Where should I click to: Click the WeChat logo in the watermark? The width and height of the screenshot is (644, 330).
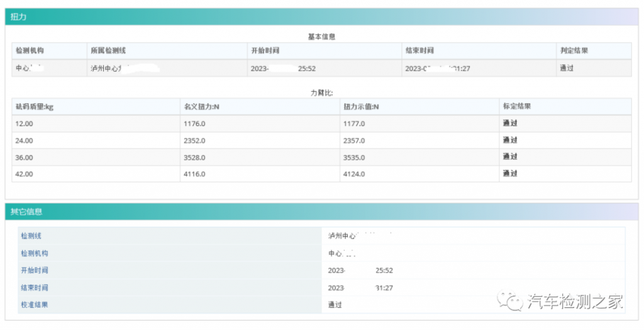510,301
